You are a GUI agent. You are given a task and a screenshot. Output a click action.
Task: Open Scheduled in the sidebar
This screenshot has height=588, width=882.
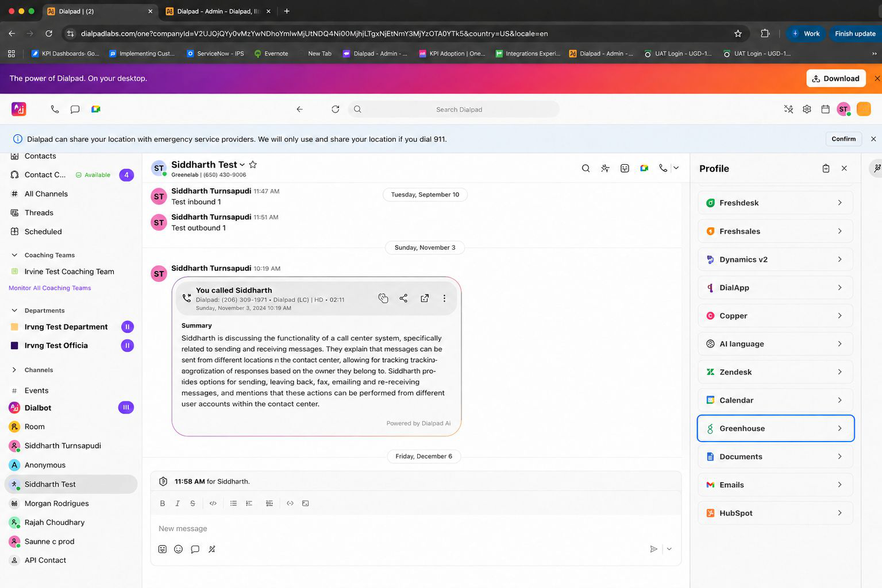pyautogui.click(x=43, y=231)
